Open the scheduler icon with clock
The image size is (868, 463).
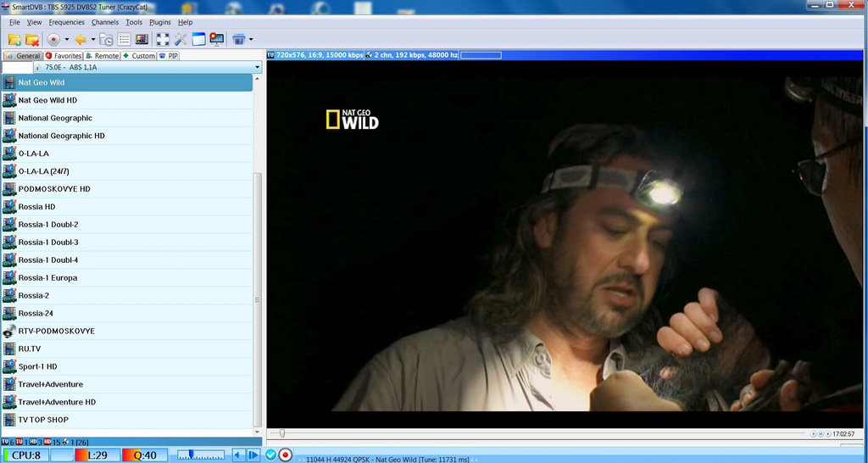[x=106, y=39]
